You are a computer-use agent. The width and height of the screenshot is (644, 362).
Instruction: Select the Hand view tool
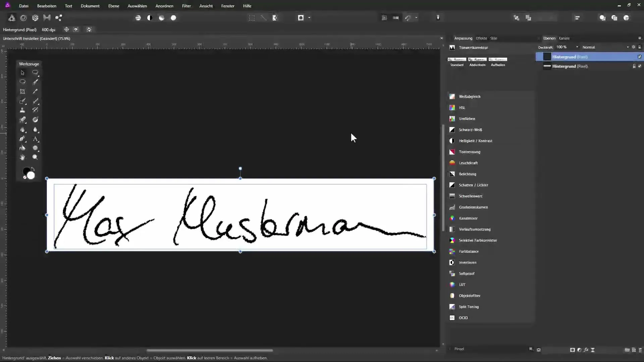pos(22,157)
